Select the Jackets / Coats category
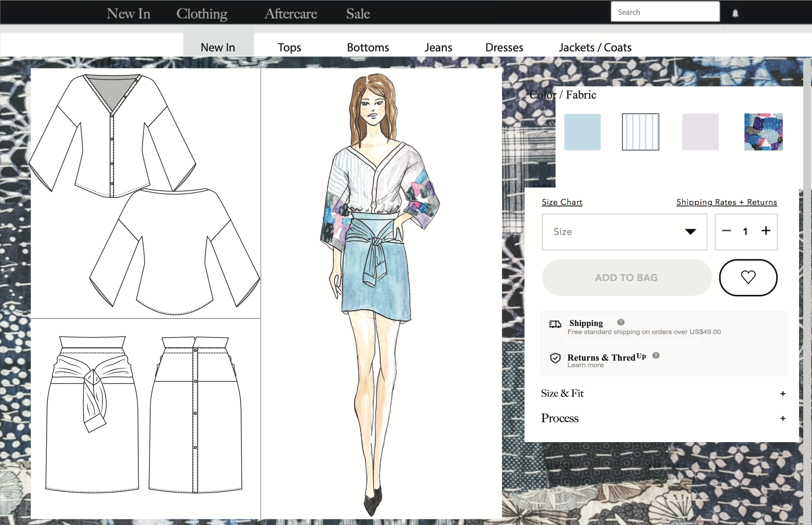The width and height of the screenshot is (812, 525). [595, 47]
